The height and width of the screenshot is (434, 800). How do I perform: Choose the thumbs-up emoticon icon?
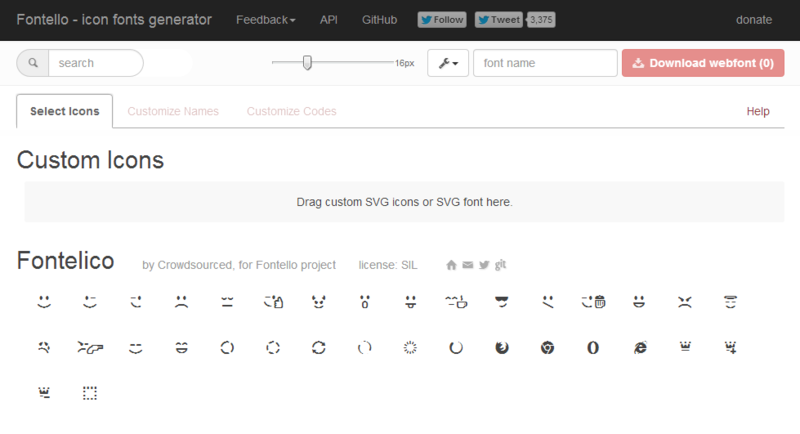point(273,302)
